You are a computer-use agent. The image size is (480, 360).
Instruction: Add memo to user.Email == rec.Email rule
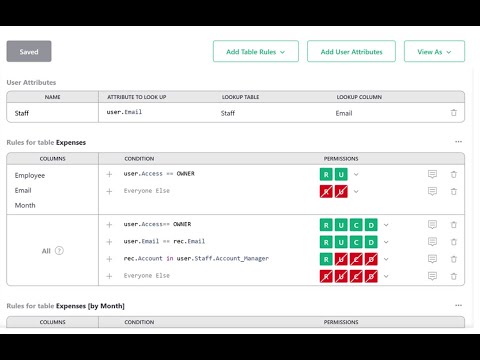432,242
